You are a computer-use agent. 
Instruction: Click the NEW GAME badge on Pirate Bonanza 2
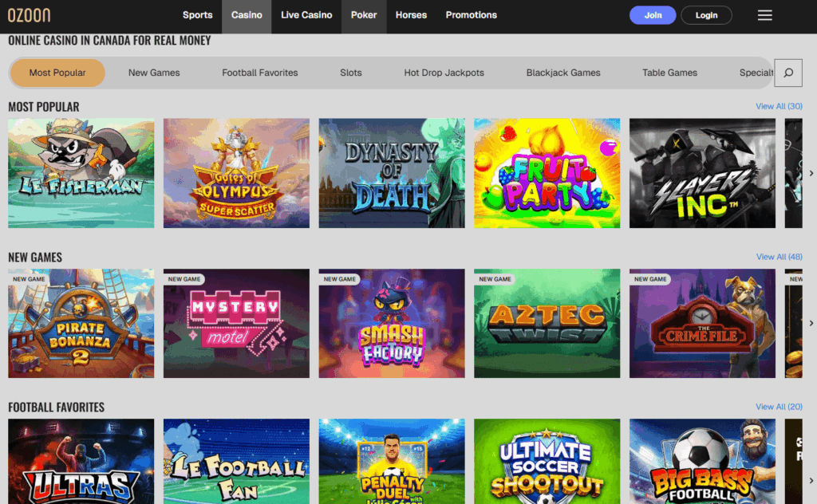point(29,279)
